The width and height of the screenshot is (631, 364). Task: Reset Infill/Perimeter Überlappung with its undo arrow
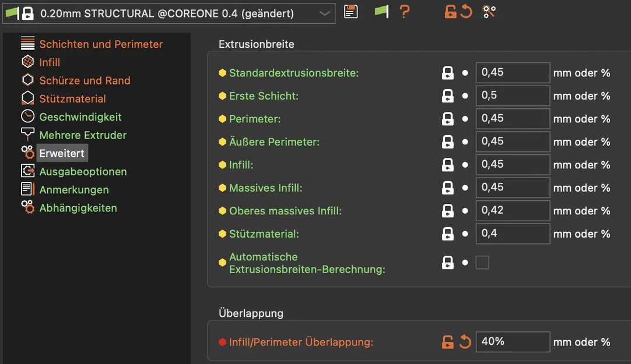tap(465, 342)
